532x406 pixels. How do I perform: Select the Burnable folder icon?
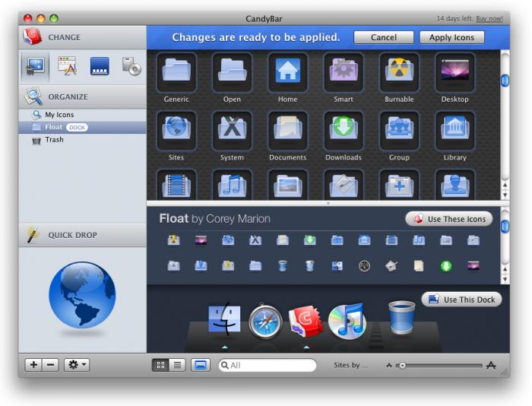coord(399,72)
